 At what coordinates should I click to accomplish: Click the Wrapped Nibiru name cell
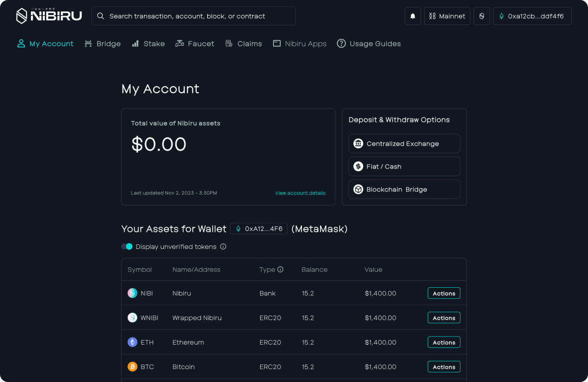pyautogui.click(x=197, y=318)
